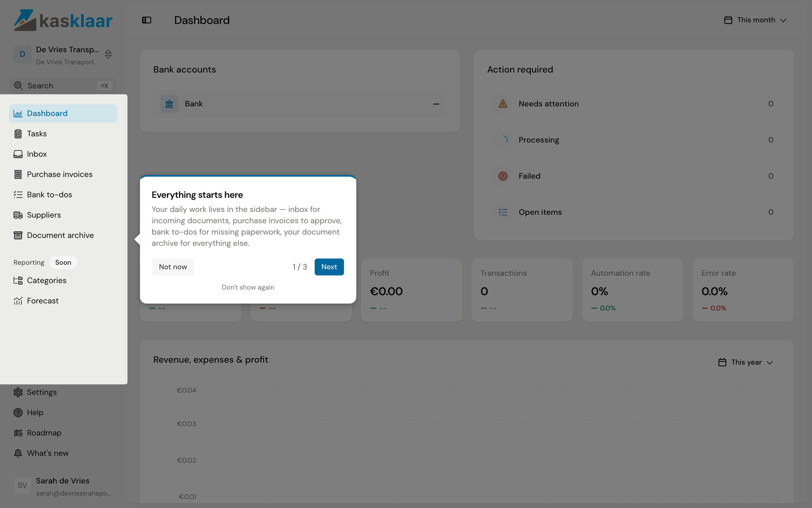Click the search magnifier icon

coord(18,86)
